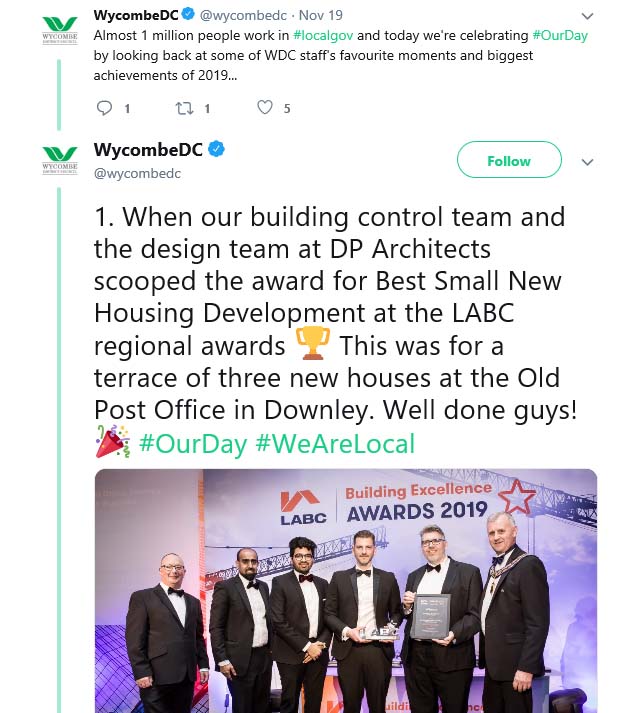Viewport: 635px width, 713px height.
Task: Click verified badge on main tweet header
Action: tap(217, 149)
